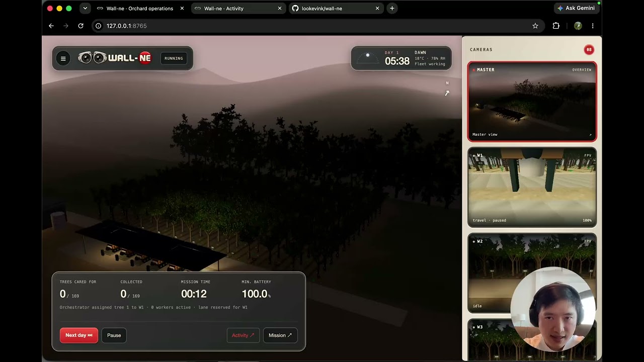Screen dimensions: 644x362
Task: Go back using the browser back arrow
Action: (x=51, y=26)
